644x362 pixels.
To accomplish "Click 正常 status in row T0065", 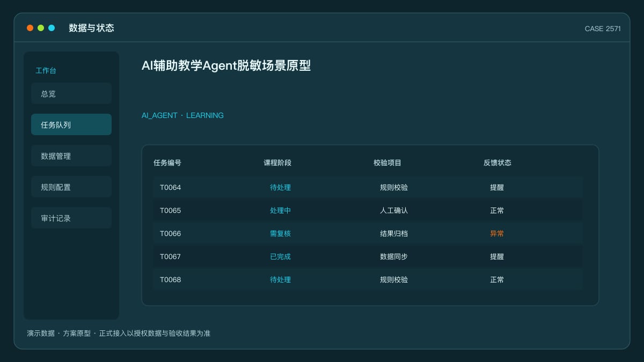I will point(497,211).
